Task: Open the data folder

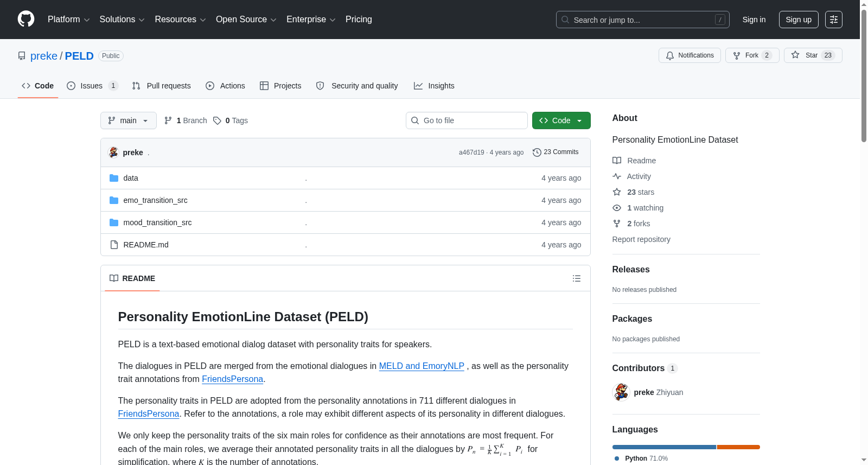Action: [131, 178]
